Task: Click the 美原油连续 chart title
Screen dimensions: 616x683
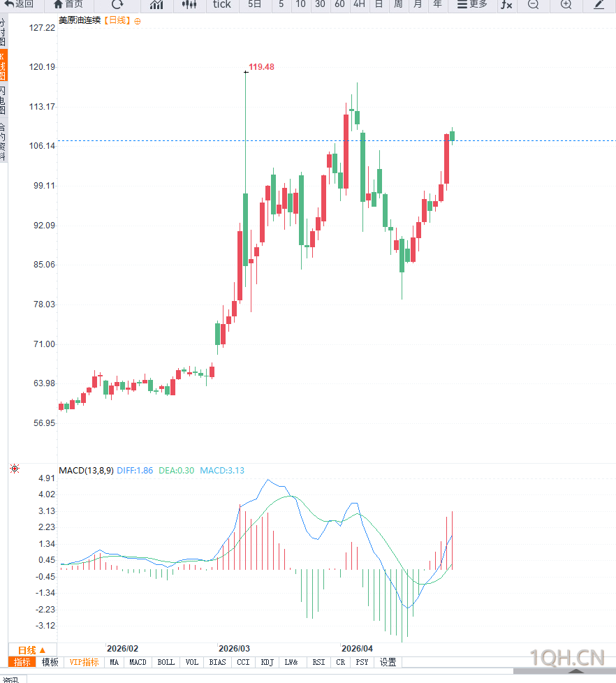Action: tap(80, 20)
